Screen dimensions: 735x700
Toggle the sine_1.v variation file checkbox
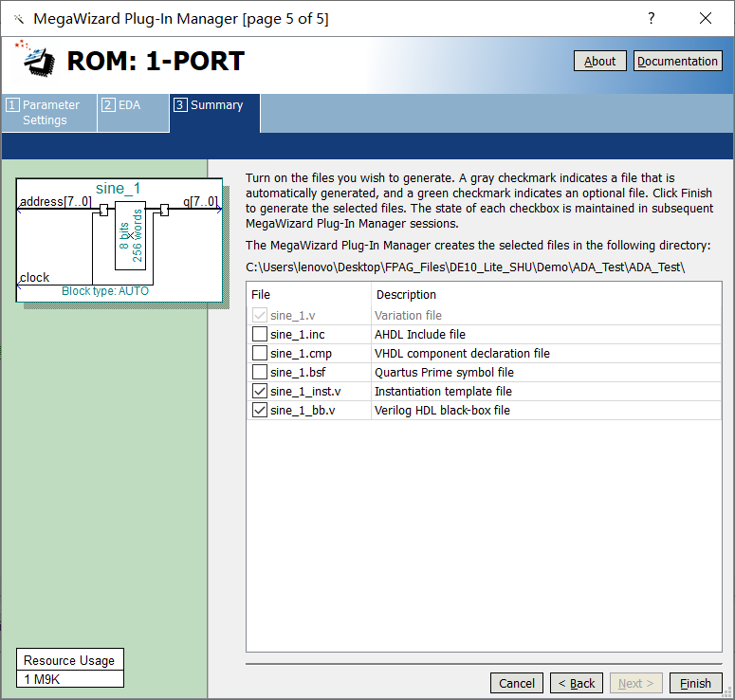[x=260, y=315]
